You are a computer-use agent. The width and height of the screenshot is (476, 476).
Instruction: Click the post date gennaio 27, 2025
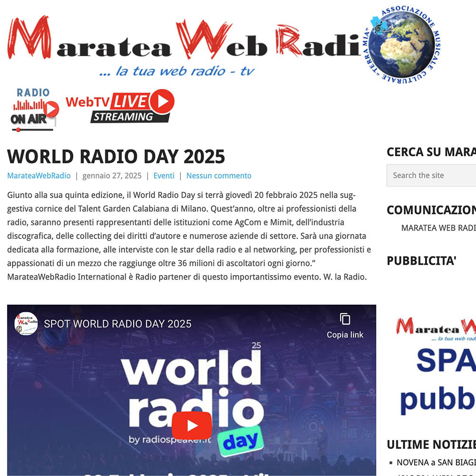coord(112,176)
